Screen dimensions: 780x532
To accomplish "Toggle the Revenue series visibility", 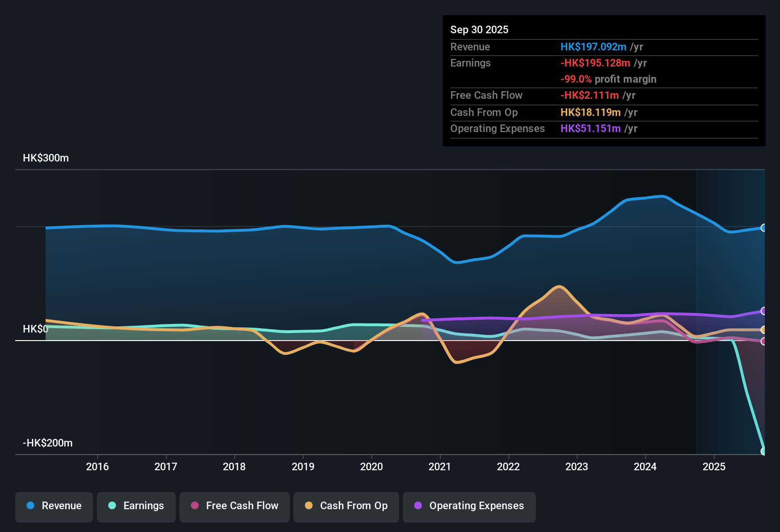I will [x=54, y=506].
